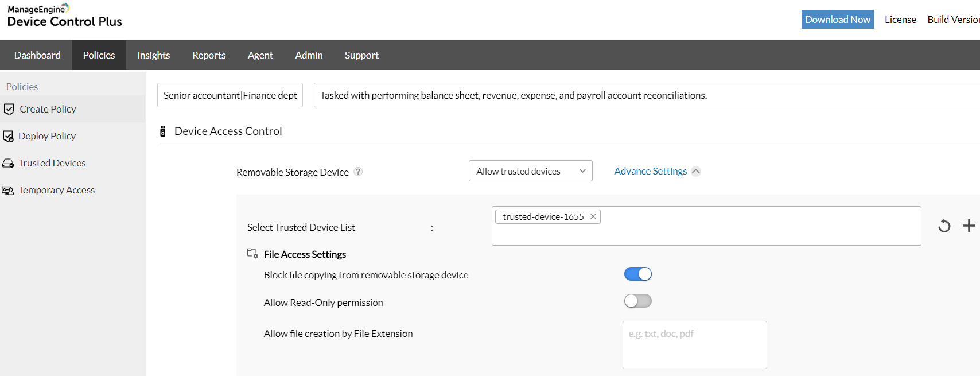Click the Trusted Devices drive icon
The image size is (980, 376).
(x=8, y=163)
